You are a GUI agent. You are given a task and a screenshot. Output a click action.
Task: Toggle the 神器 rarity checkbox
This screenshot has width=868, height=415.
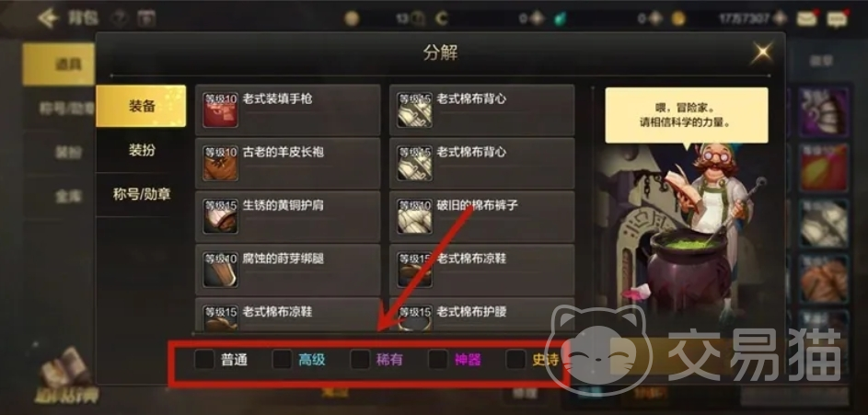click(x=438, y=360)
